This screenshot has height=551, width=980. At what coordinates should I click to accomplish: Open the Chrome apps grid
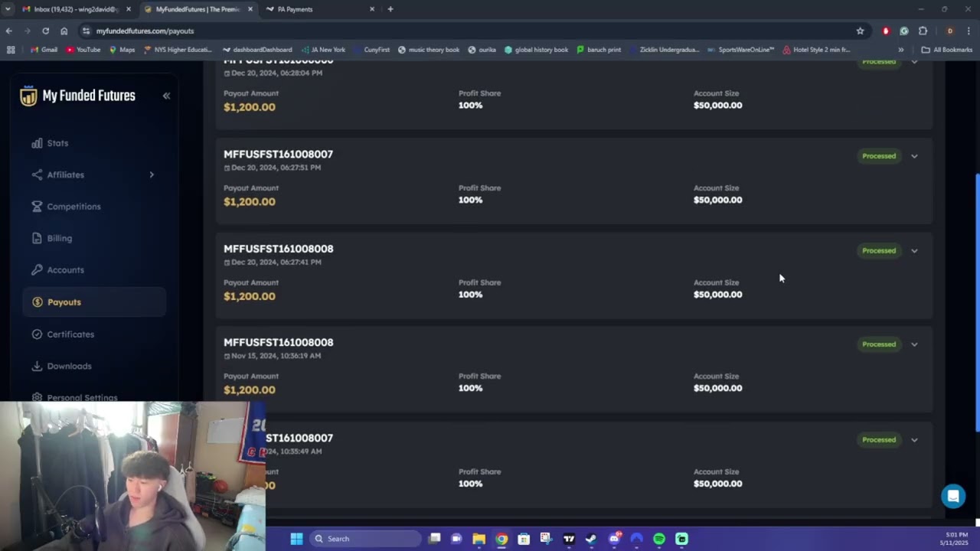tap(10, 50)
